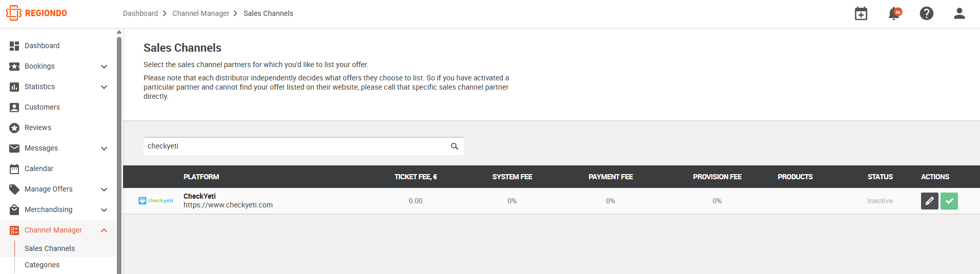Screen dimensions: 980x274
Task: Open the user account icon
Action: [959, 13]
